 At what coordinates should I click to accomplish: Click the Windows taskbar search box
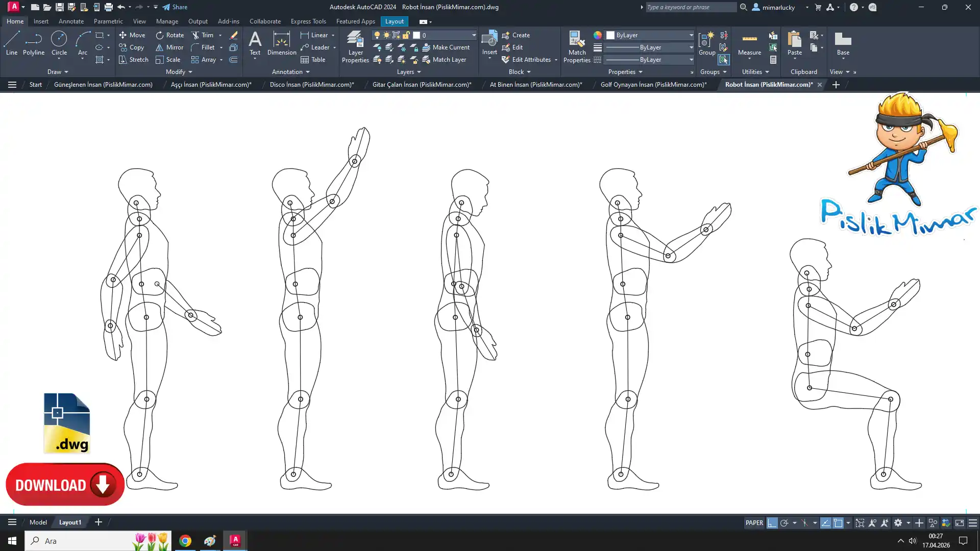pyautogui.click(x=77, y=541)
